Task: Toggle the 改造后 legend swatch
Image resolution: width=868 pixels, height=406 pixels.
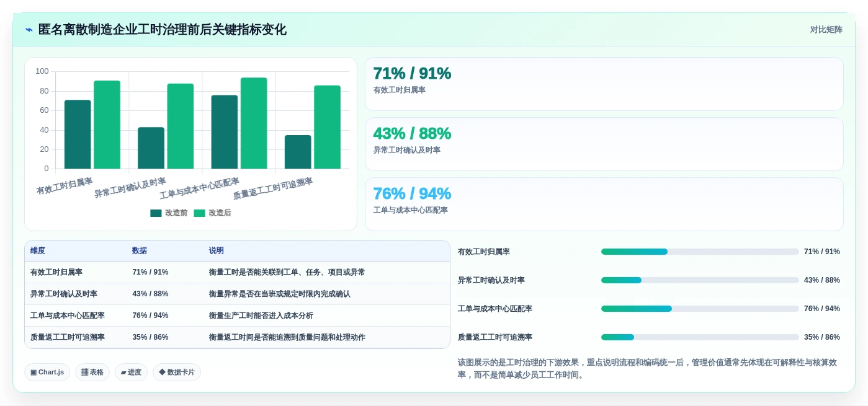Action: click(199, 213)
